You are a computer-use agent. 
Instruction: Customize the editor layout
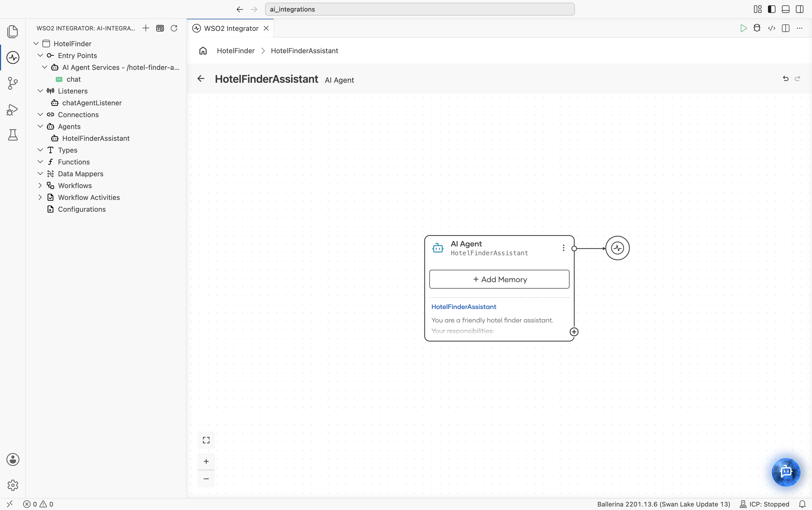pyautogui.click(x=757, y=9)
